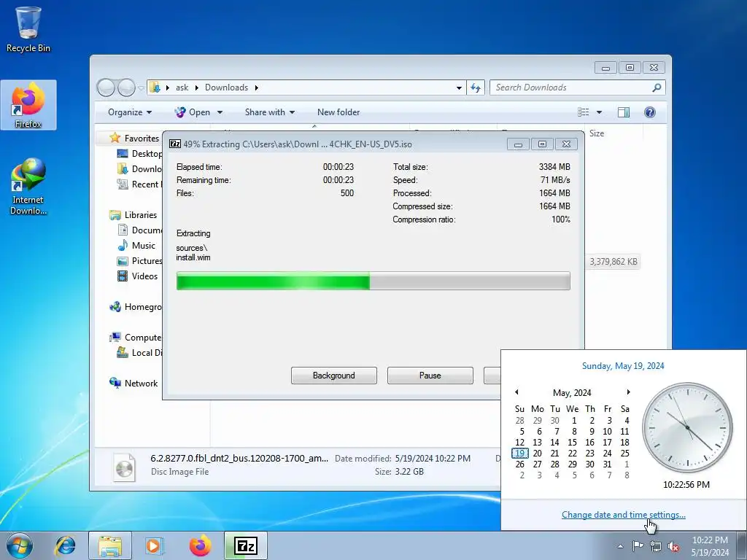Open Firefox from the taskbar

coord(200,545)
